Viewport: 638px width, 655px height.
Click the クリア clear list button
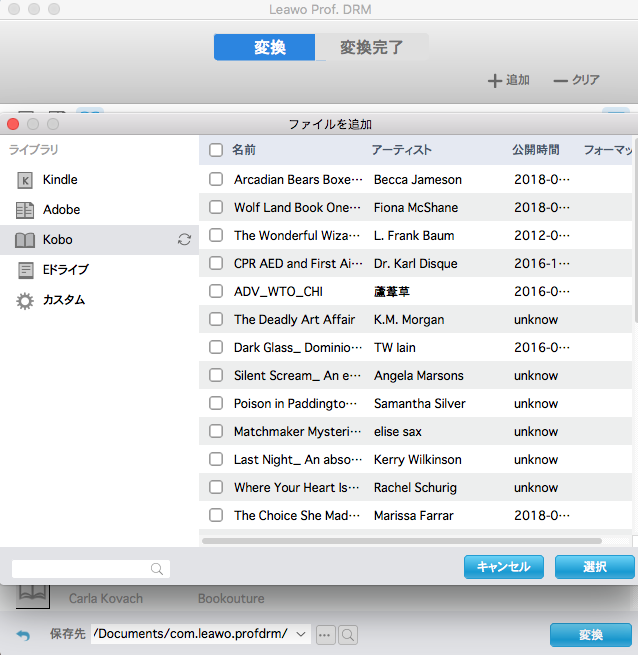point(577,80)
